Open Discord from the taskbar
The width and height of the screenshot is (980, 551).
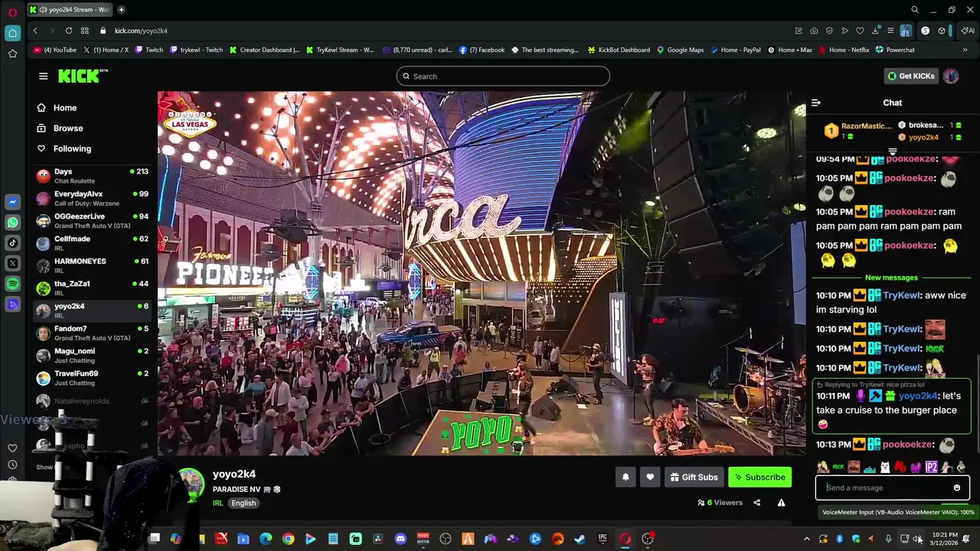(400, 539)
